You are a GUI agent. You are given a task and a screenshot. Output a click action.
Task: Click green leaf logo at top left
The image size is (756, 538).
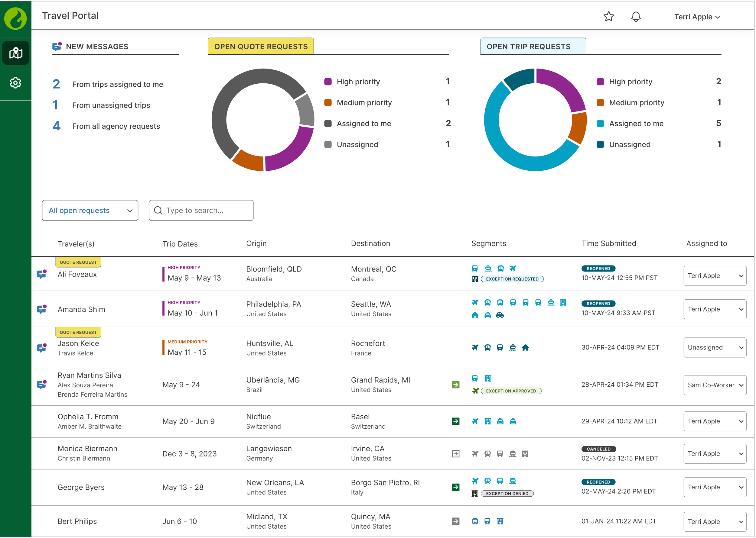[15, 18]
